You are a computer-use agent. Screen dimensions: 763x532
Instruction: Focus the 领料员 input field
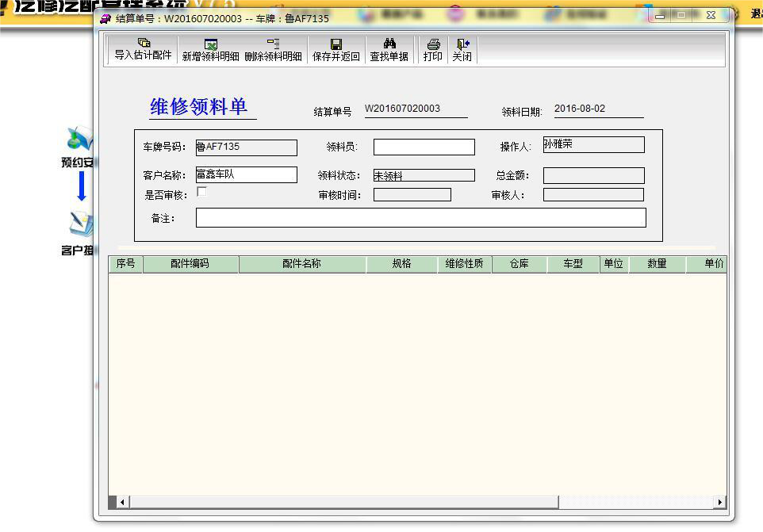(x=424, y=147)
